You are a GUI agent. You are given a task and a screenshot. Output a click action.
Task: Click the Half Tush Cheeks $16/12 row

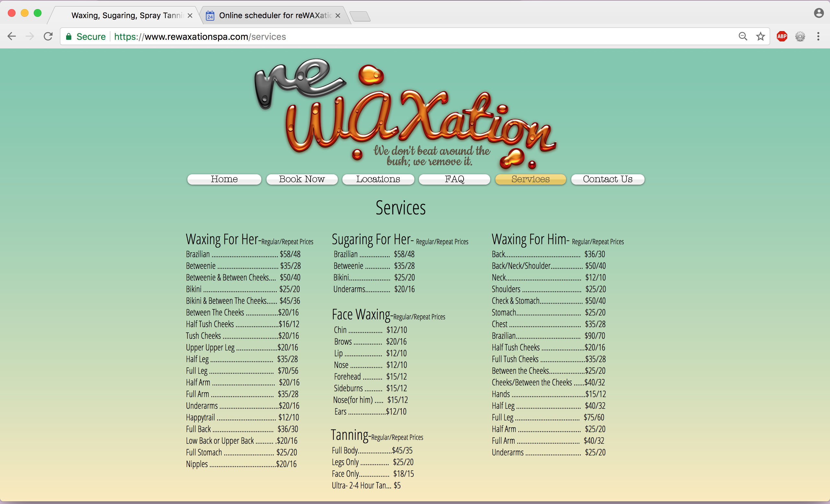pos(243,324)
